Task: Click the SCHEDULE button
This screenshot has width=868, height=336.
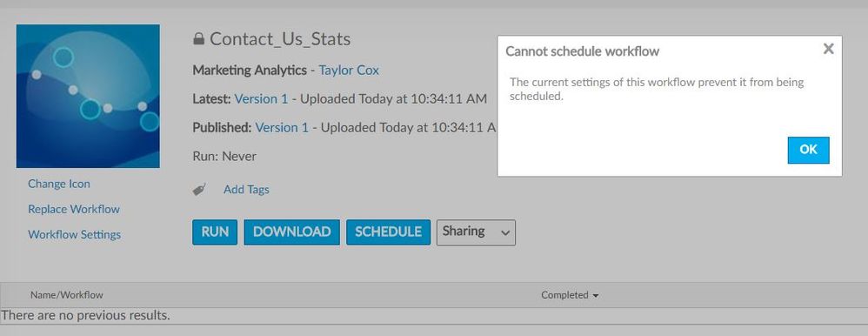Action: (388, 232)
